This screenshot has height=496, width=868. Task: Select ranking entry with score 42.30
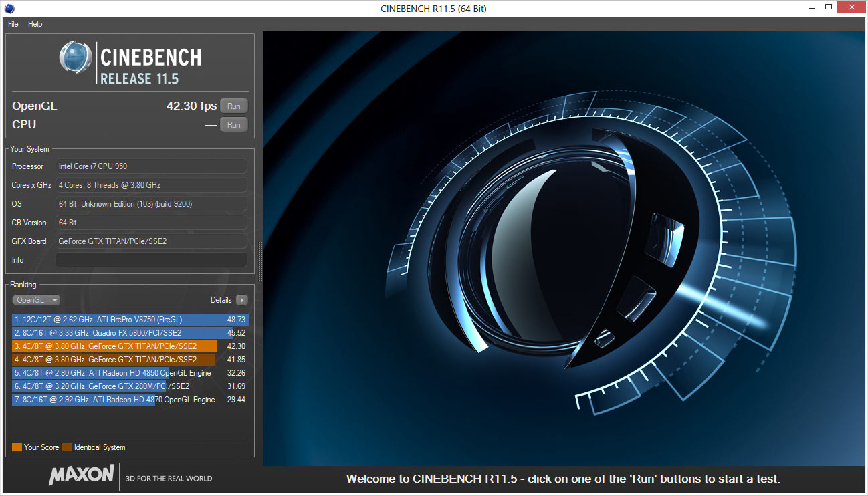click(130, 346)
